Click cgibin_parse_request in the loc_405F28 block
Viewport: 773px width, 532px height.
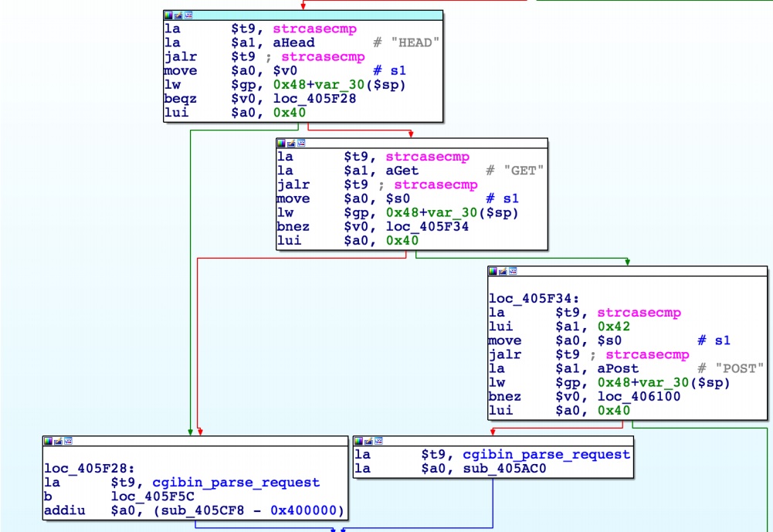tap(236, 483)
